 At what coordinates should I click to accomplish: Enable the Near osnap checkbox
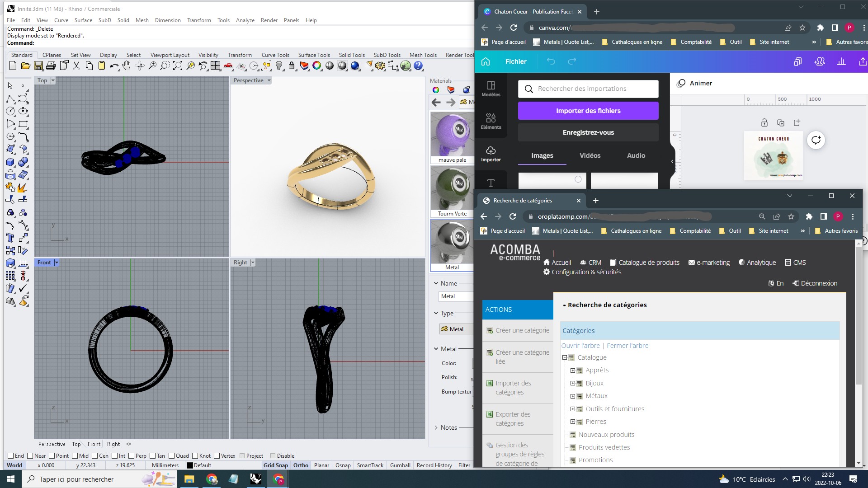point(30,455)
